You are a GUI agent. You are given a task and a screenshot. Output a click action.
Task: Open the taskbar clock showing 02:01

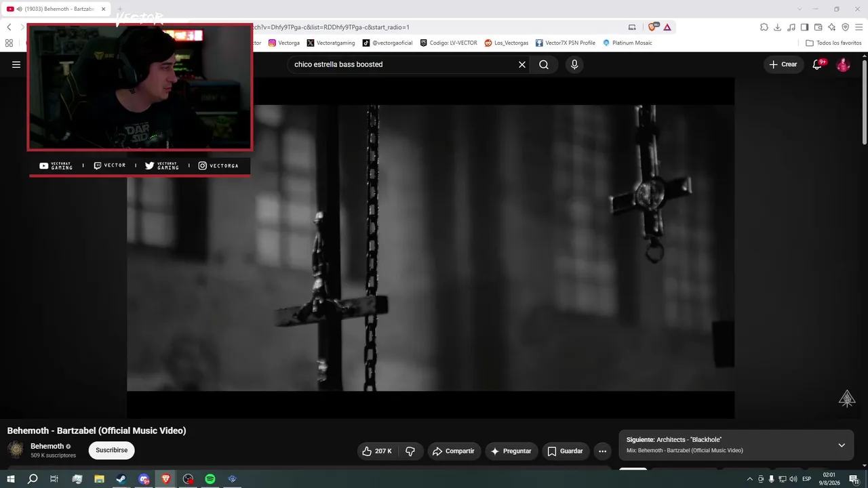point(829,479)
